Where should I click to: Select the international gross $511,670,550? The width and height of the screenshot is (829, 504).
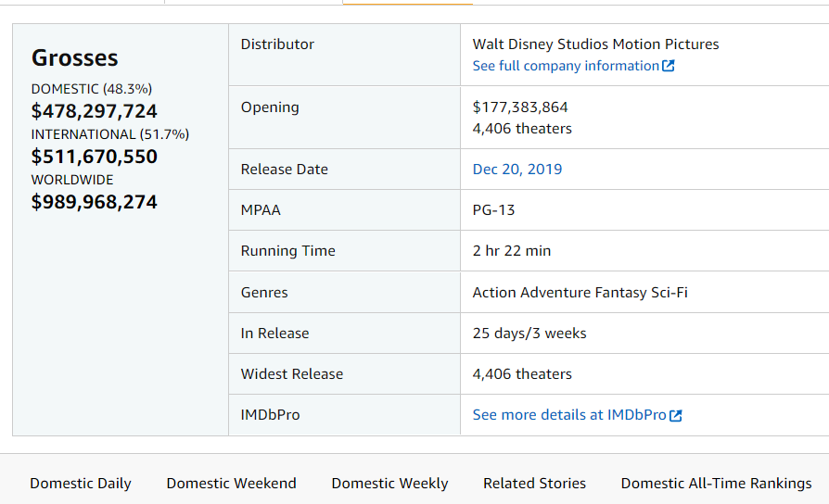tap(94, 157)
